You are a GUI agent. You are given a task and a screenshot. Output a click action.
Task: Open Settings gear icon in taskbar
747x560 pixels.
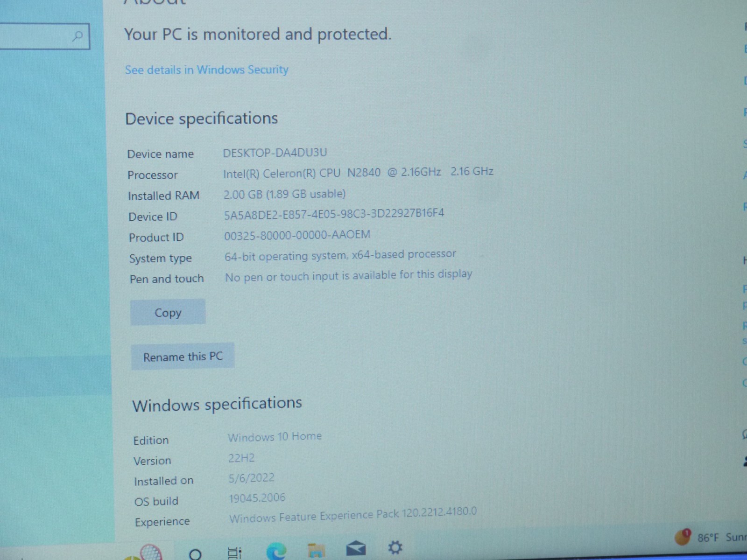coord(395,547)
